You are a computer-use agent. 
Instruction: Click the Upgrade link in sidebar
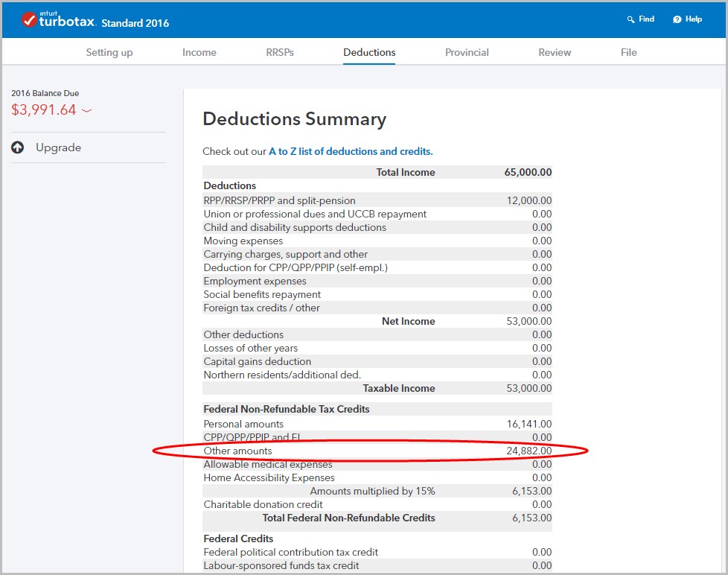tap(59, 147)
